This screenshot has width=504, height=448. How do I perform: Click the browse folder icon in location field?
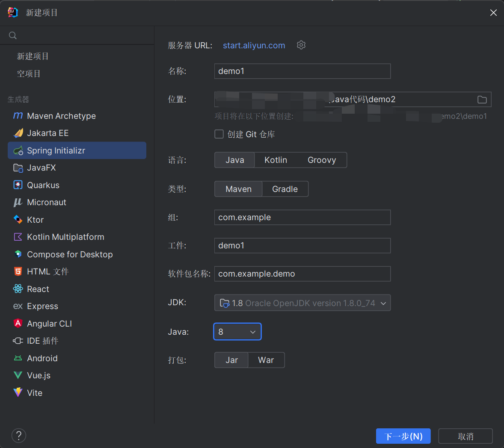point(482,100)
